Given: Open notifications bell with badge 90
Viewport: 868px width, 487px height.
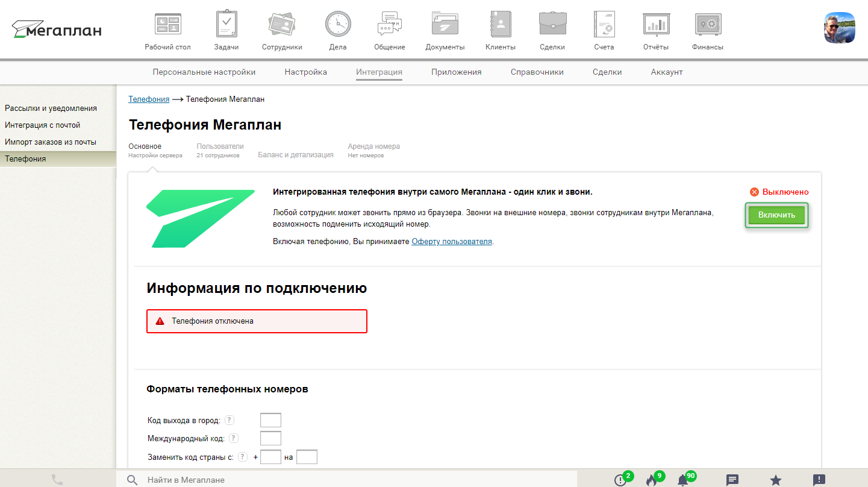Looking at the screenshot, I should pyautogui.click(x=682, y=480).
